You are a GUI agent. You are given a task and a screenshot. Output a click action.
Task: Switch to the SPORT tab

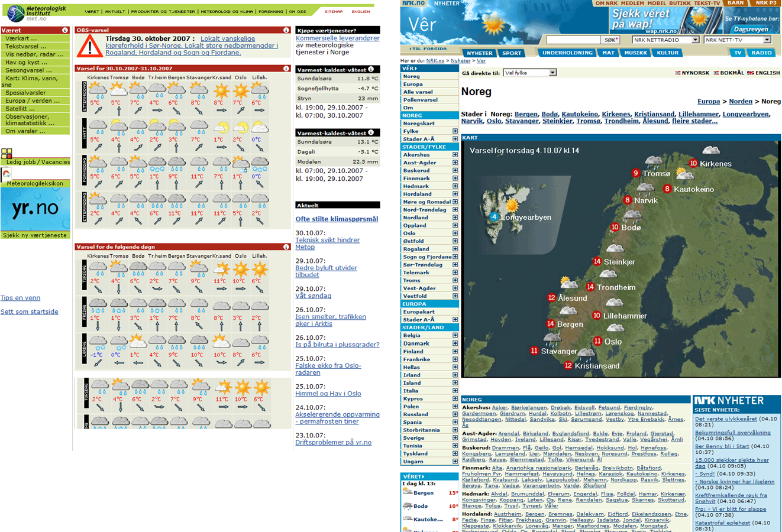[511, 53]
